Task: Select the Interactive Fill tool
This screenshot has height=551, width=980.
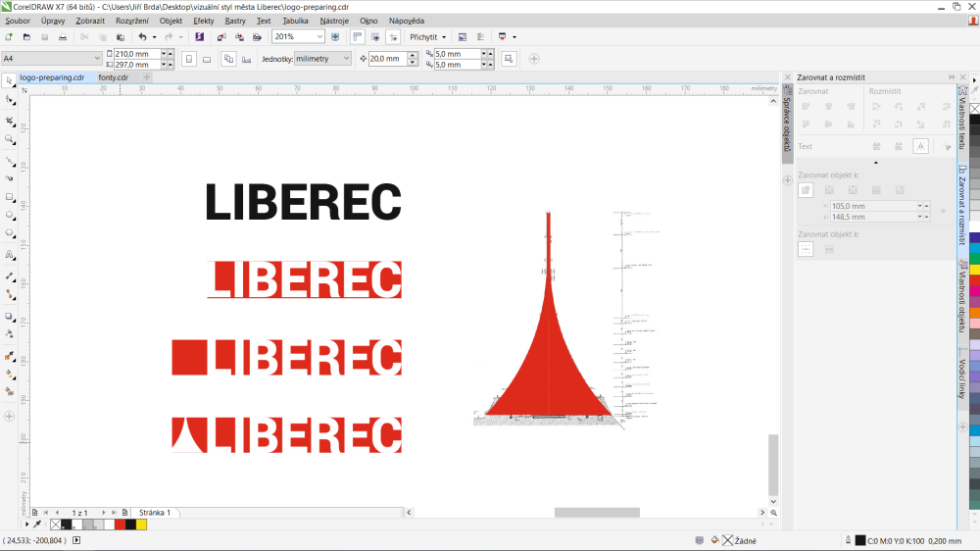Action: pos(10,374)
